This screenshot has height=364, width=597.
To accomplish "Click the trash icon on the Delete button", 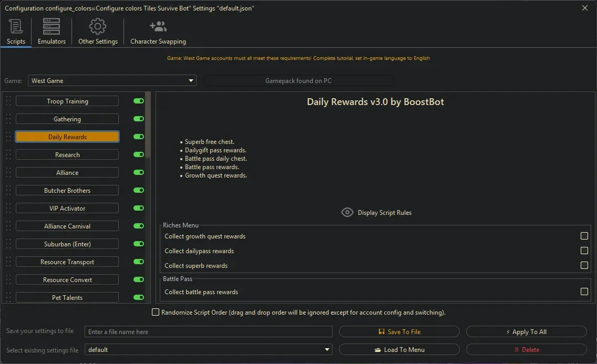I will 517,349.
